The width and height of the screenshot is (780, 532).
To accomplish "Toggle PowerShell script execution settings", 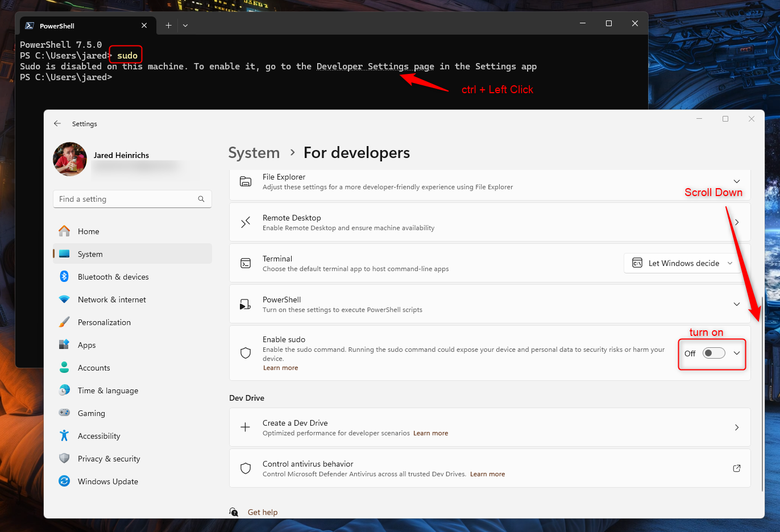I will click(736, 304).
